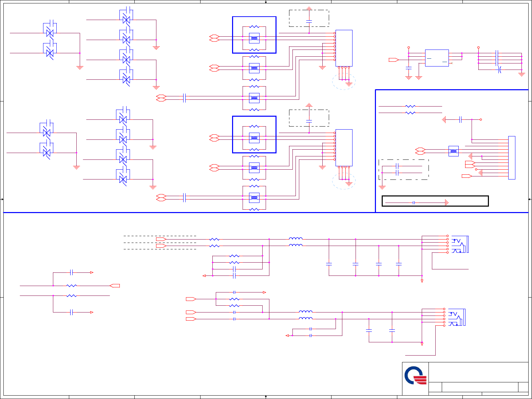Select the topmost inductor on the upper audio line
532x399 pixels.
(x=296, y=239)
